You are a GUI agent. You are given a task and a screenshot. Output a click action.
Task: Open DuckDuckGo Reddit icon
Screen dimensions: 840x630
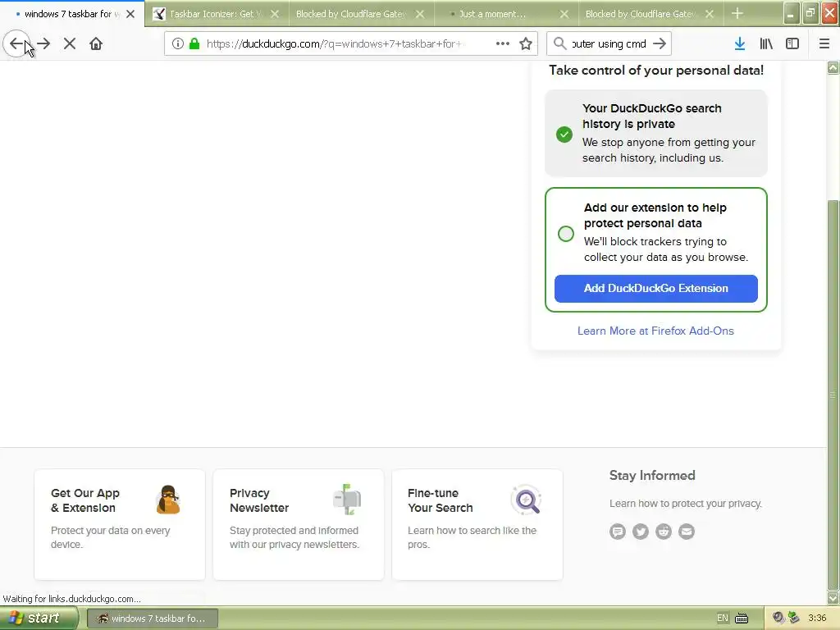click(664, 532)
